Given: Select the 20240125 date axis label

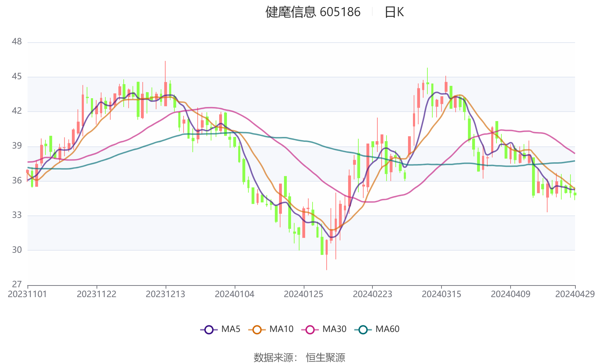Looking at the screenshot, I should click(303, 294).
